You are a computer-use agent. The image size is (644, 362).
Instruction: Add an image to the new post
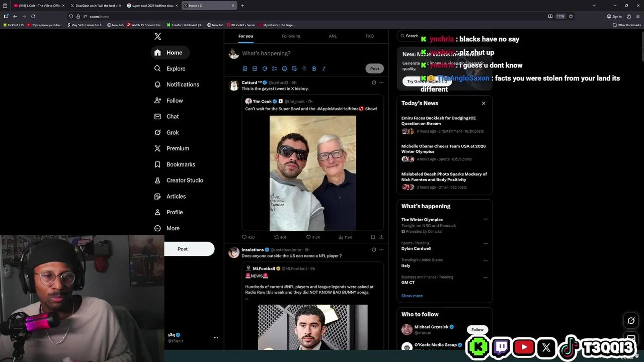click(245, 68)
